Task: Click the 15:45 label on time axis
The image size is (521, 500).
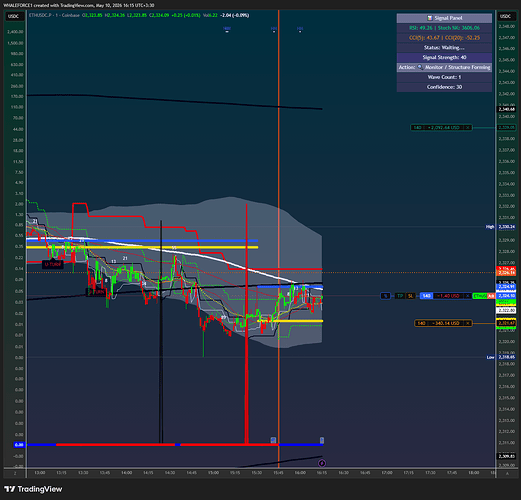Action: pos(278,473)
